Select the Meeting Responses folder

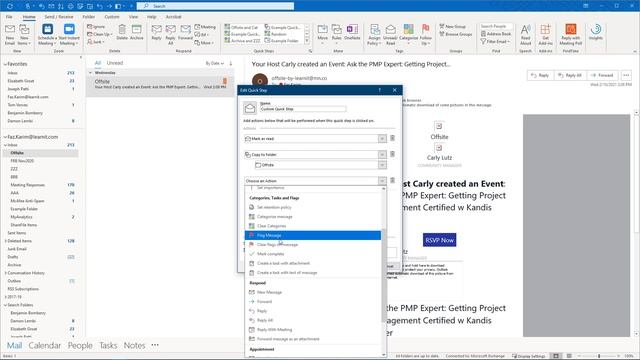tap(27, 185)
